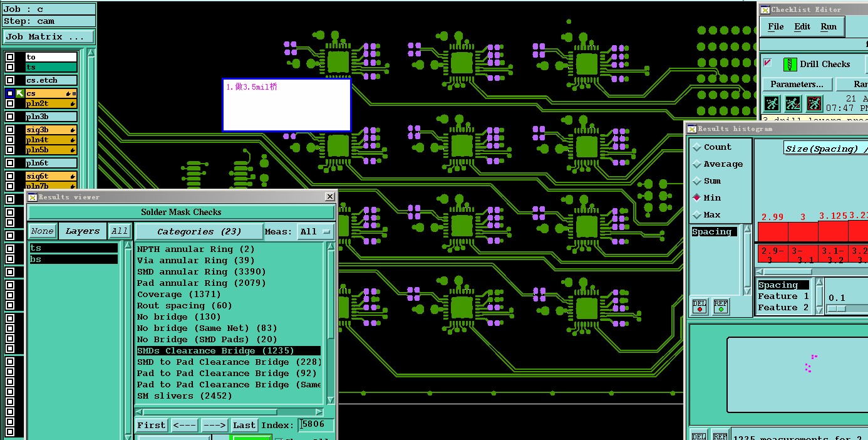Screen dimensions: 868x440
Task: Click the Parameters... button
Action: [x=797, y=84]
